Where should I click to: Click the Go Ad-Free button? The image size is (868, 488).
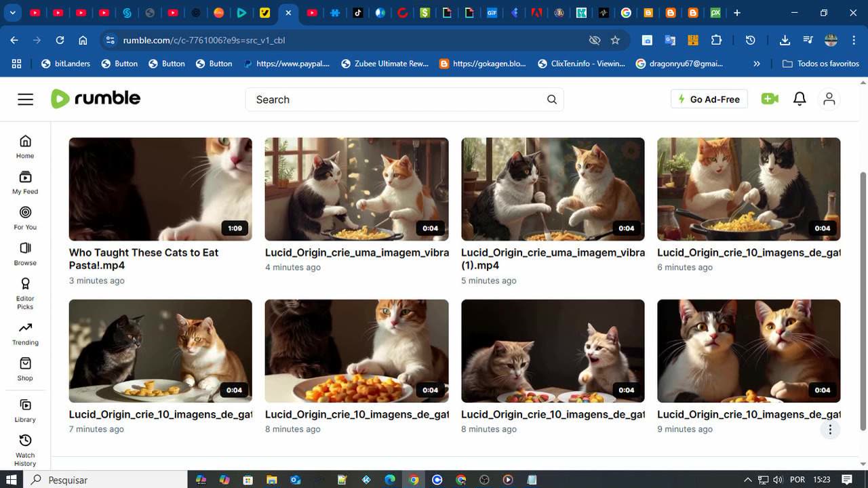(x=709, y=99)
